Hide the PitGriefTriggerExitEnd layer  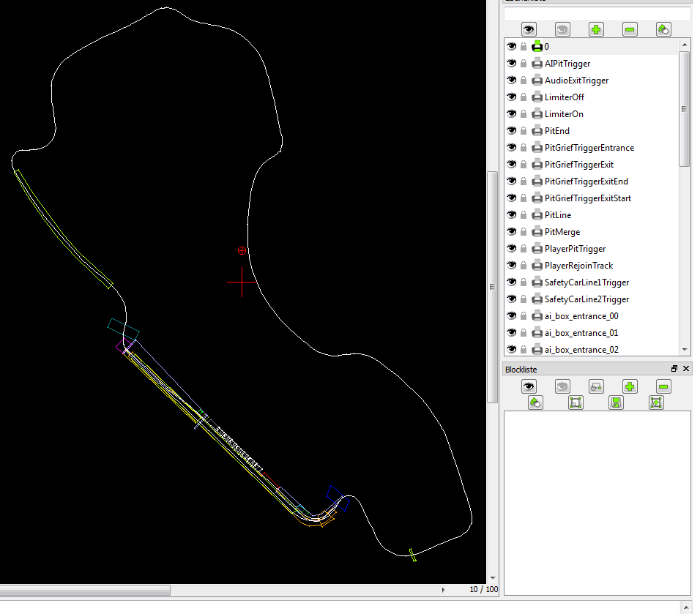click(512, 181)
